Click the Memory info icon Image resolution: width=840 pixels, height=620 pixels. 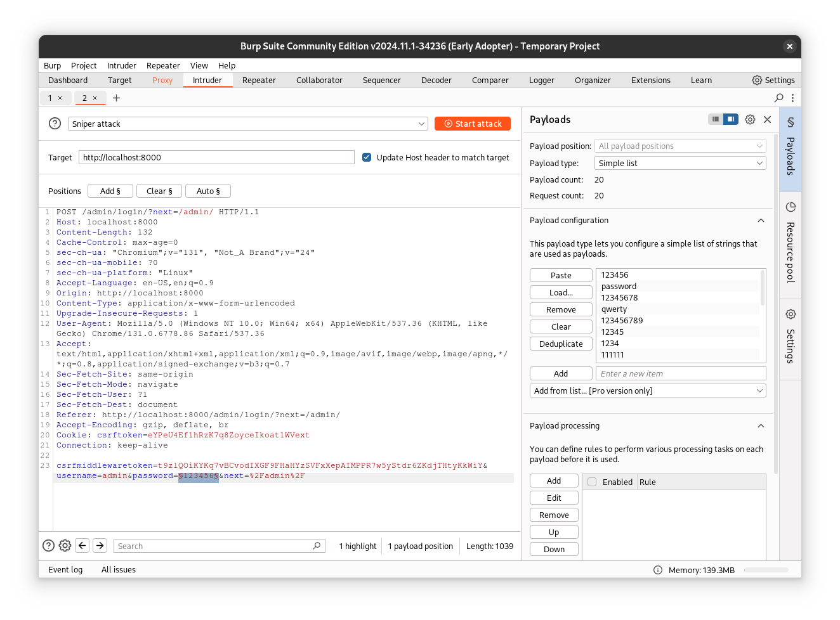click(x=658, y=570)
